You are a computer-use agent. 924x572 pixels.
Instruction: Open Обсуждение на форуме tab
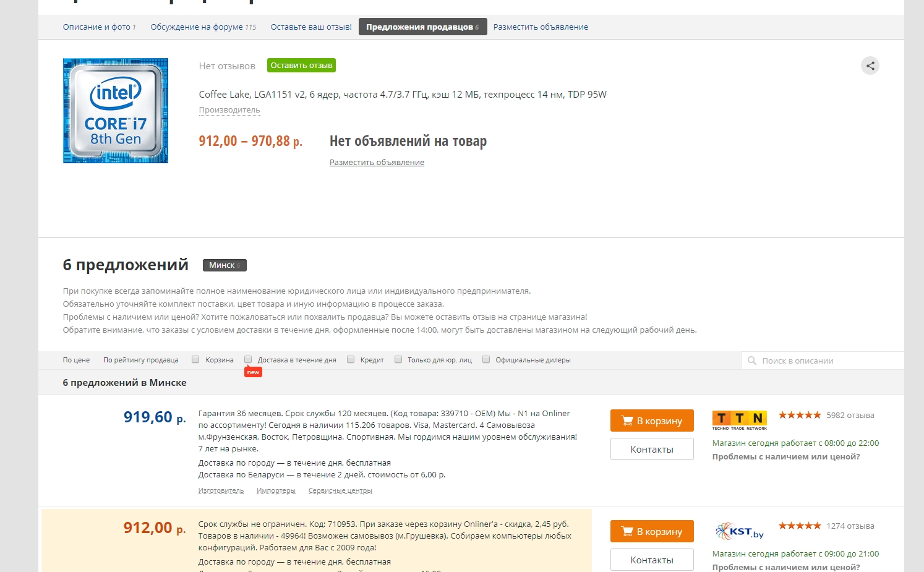coord(203,27)
